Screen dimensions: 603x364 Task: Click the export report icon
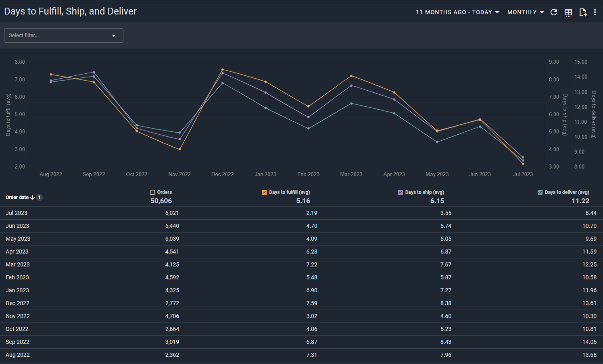tap(583, 12)
